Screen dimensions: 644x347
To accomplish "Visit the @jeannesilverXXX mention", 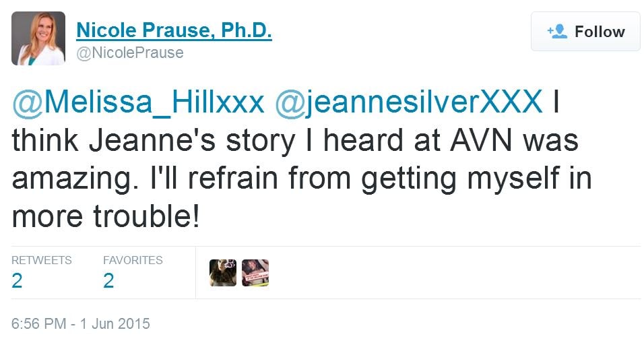I will click(x=409, y=102).
